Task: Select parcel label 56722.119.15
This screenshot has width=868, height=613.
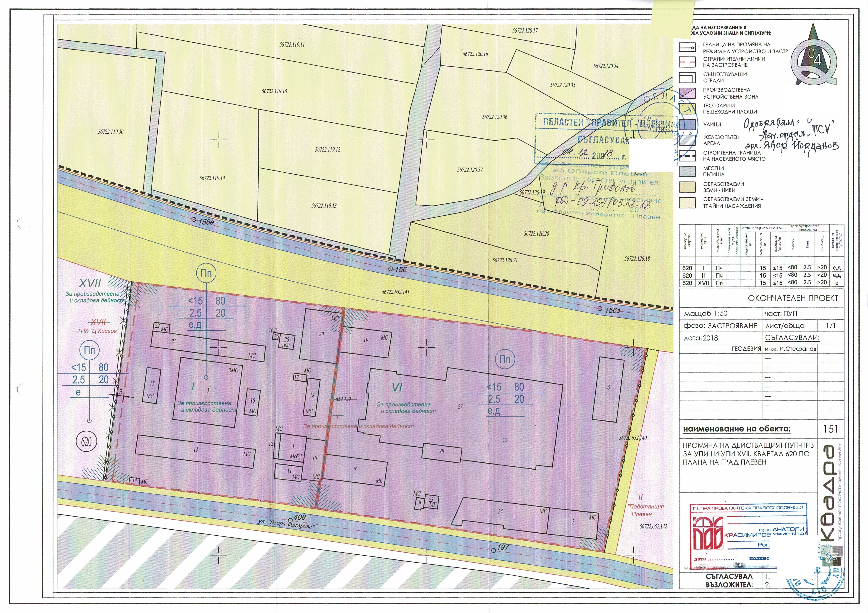Action: pyautogui.click(x=274, y=91)
